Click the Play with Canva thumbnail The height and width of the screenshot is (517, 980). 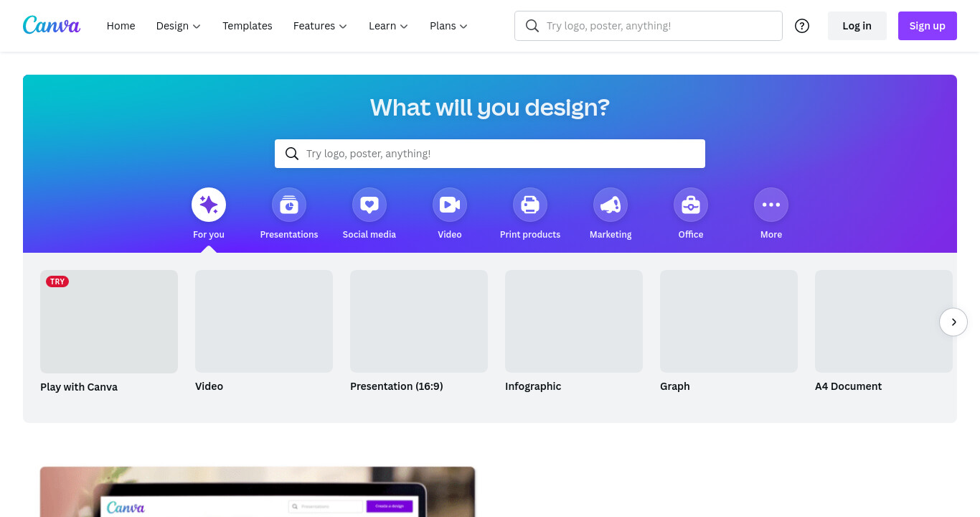(x=109, y=322)
